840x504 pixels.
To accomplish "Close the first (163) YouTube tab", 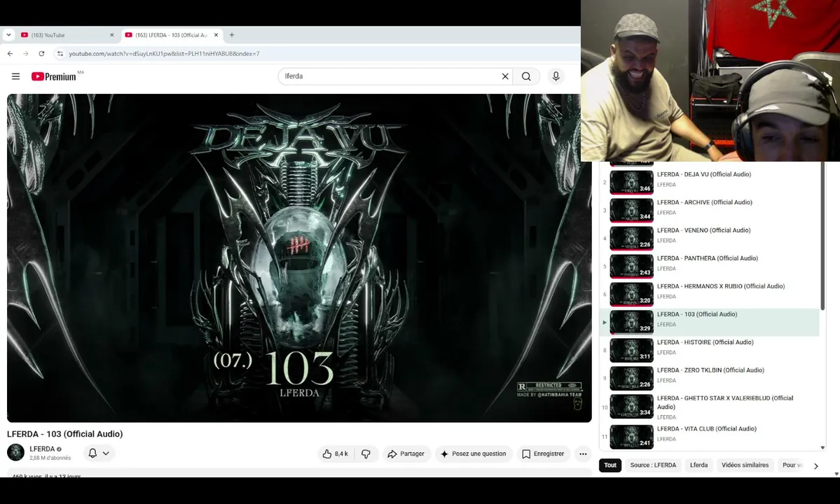I will [111, 35].
